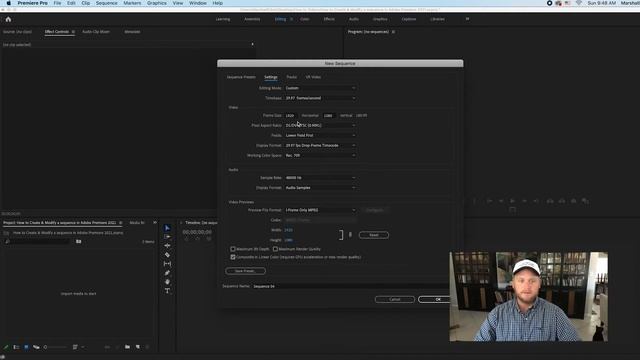This screenshot has height=360, width=640.
Task: Select the Slip tool
Action: [167, 264]
